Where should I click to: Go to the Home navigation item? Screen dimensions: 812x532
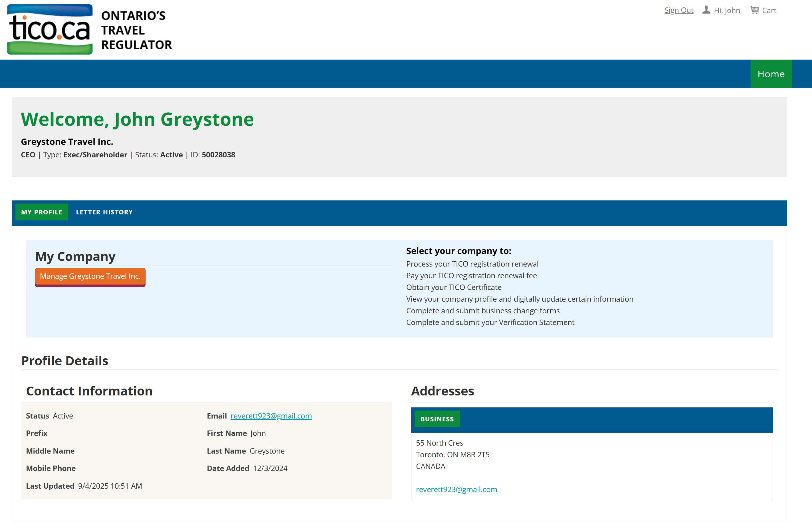(x=771, y=74)
